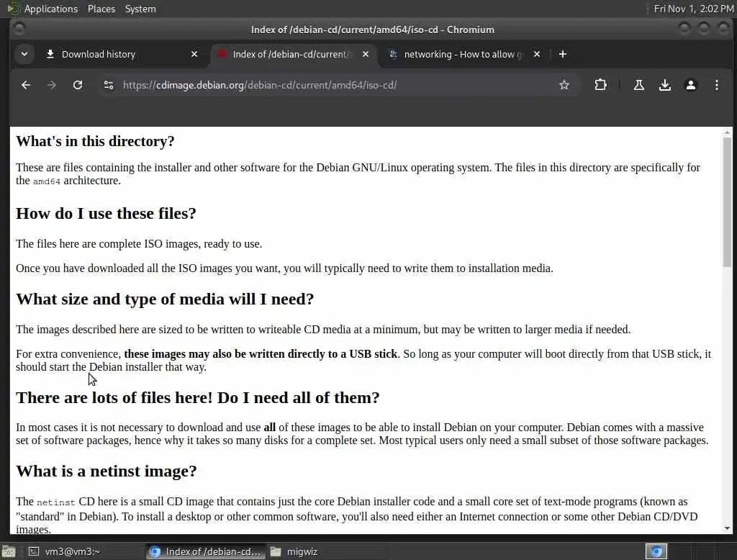Image resolution: width=737 pixels, height=560 pixels.
Task: Click the show desktop icon in bottom panel
Action: tap(9, 551)
